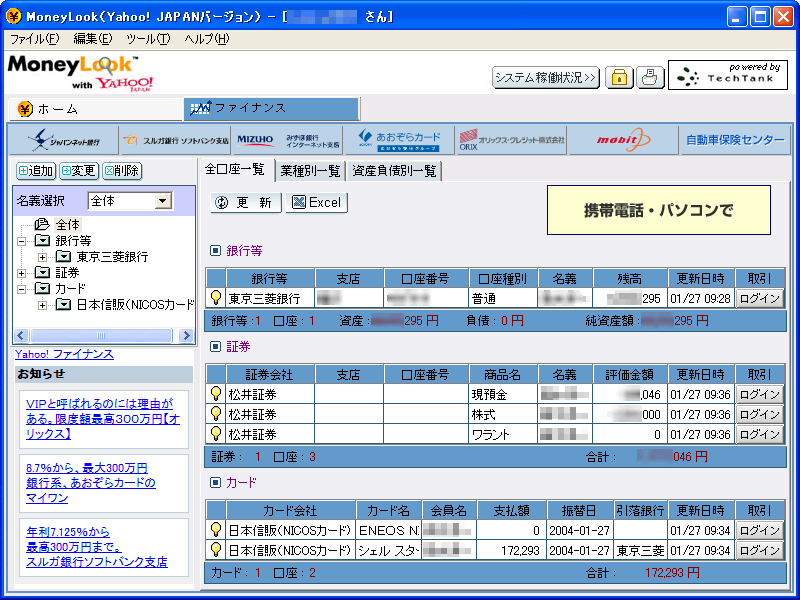Screen dimensions: 800x600
Task: Open the ツール(T) menu
Action: [148, 39]
